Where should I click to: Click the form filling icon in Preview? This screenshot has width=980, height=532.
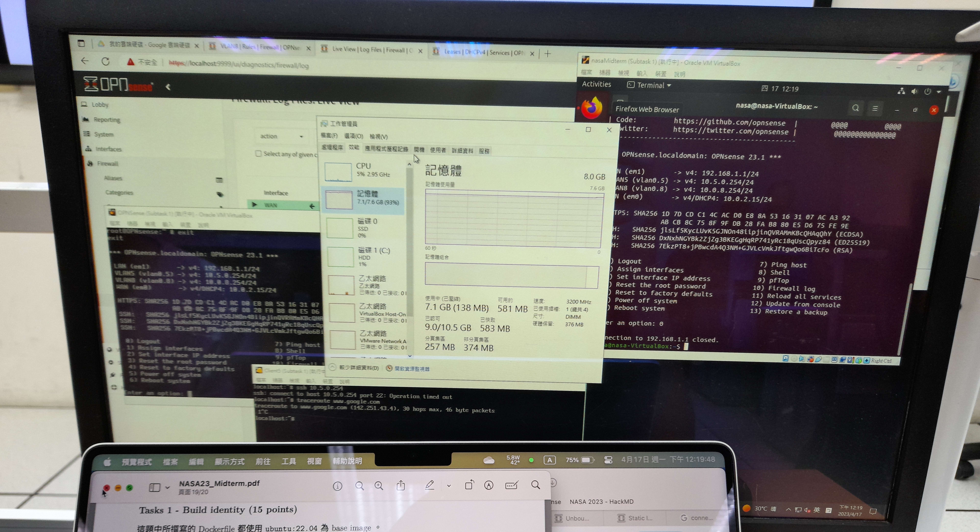[512, 485]
